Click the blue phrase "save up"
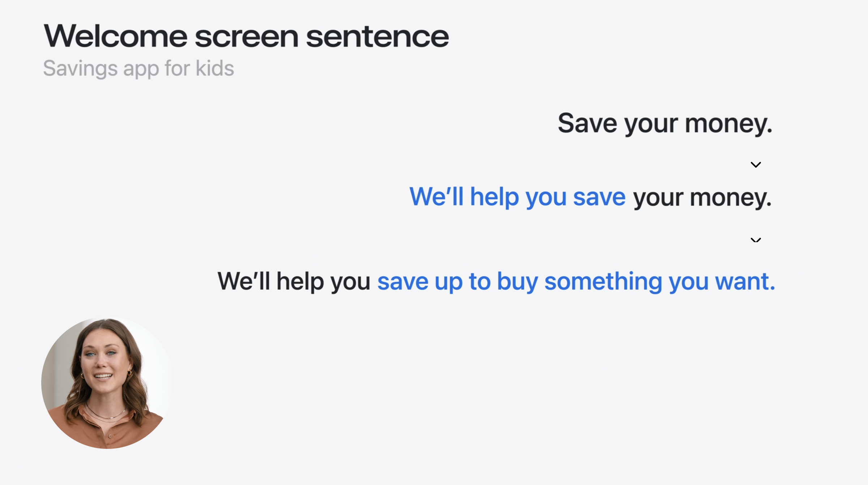 420,282
